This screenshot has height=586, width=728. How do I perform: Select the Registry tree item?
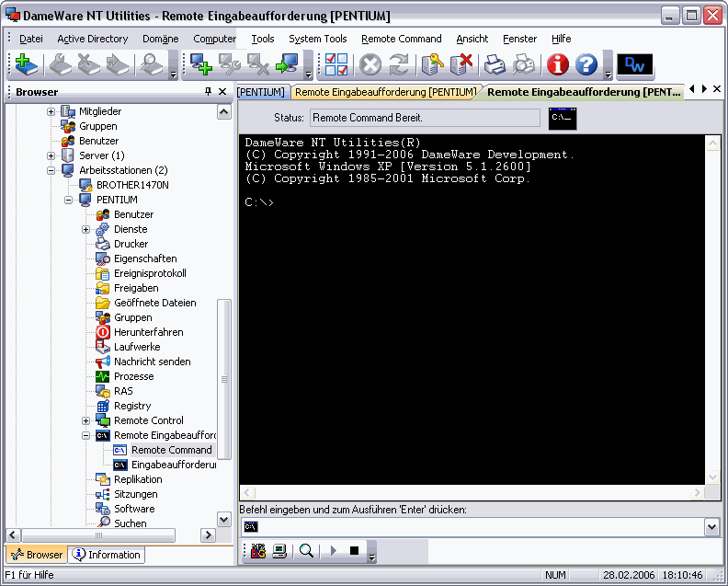pyautogui.click(x=131, y=406)
